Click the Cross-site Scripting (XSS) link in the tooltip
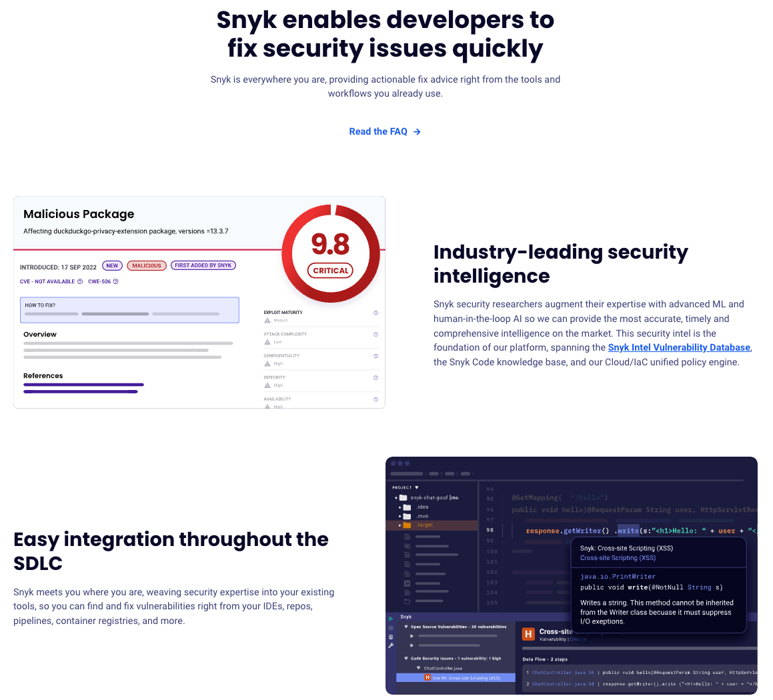Image resolution: width=773 pixels, height=700 pixels. (618, 558)
